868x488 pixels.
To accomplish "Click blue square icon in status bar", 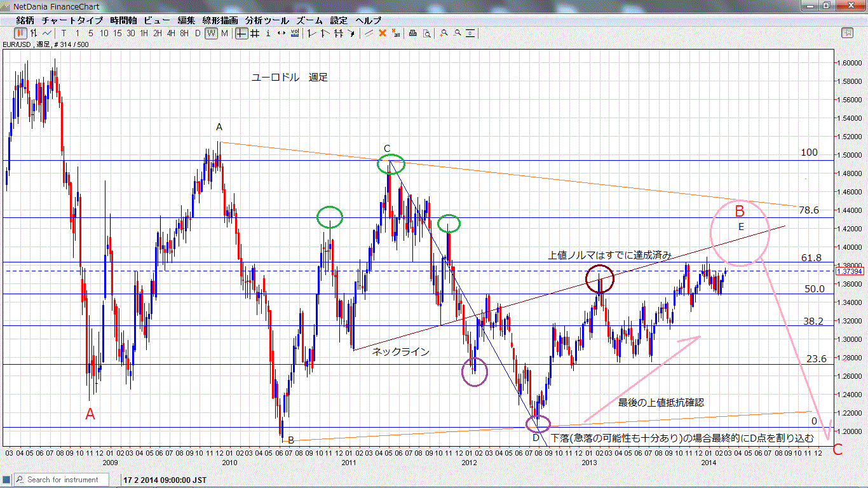I will pyautogui.click(x=7, y=479).
